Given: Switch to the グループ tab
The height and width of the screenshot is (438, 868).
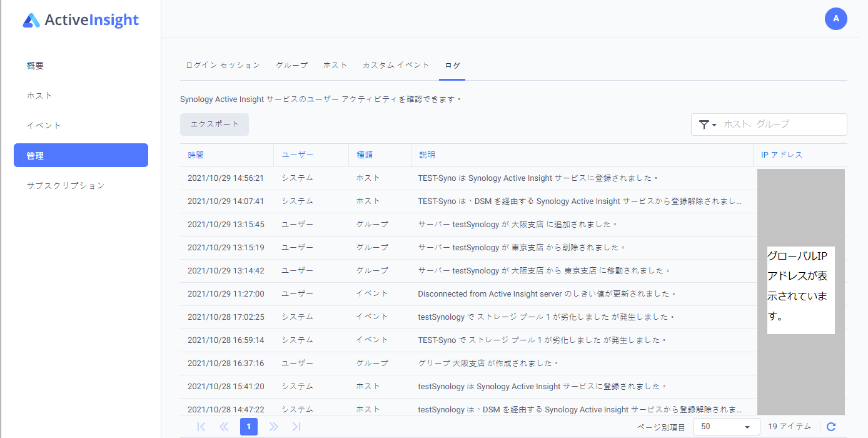Looking at the screenshot, I should pos(292,65).
